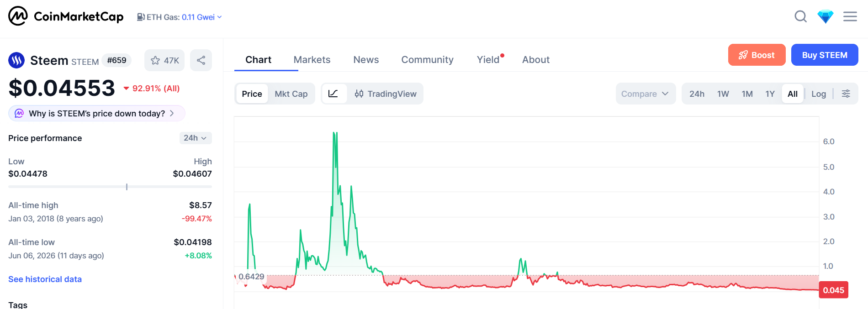Open chart settings sliders icon

[x=846, y=94]
